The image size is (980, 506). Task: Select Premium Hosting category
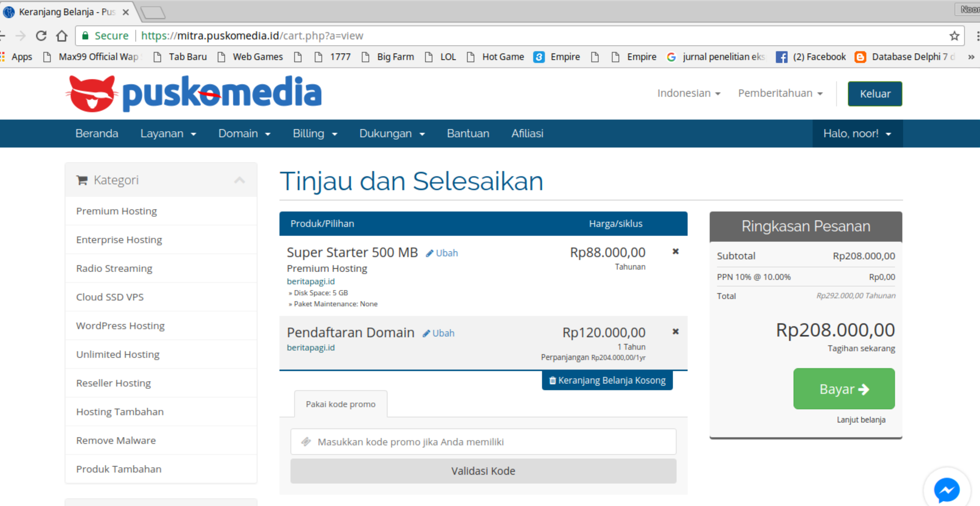(x=161, y=211)
